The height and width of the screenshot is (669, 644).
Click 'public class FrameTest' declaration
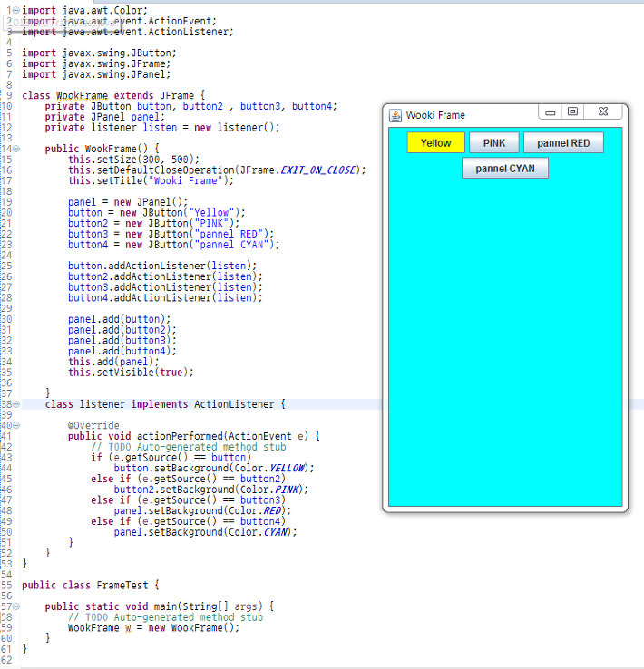coord(85,585)
